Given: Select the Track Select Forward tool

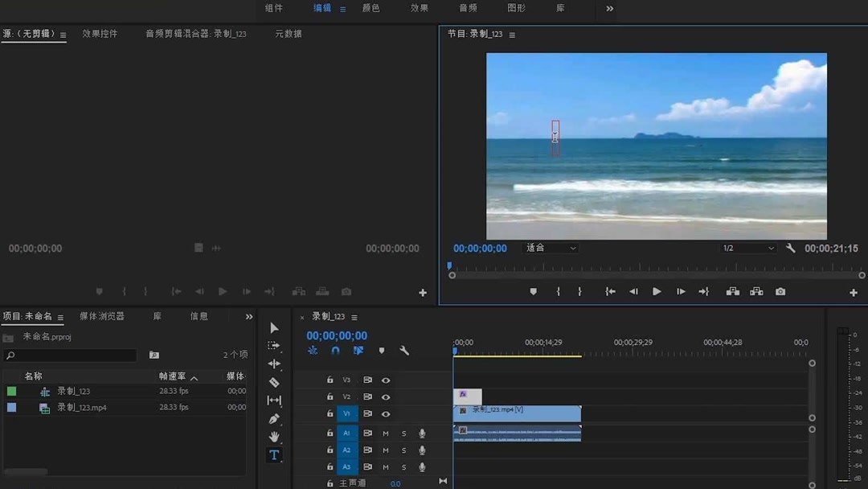Looking at the screenshot, I should [x=274, y=345].
